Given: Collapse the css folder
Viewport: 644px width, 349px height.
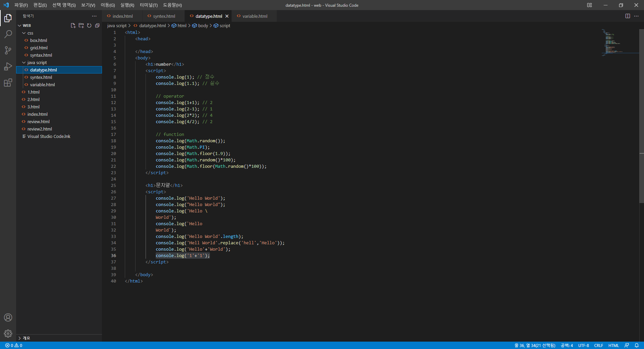Looking at the screenshot, I should coord(24,33).
